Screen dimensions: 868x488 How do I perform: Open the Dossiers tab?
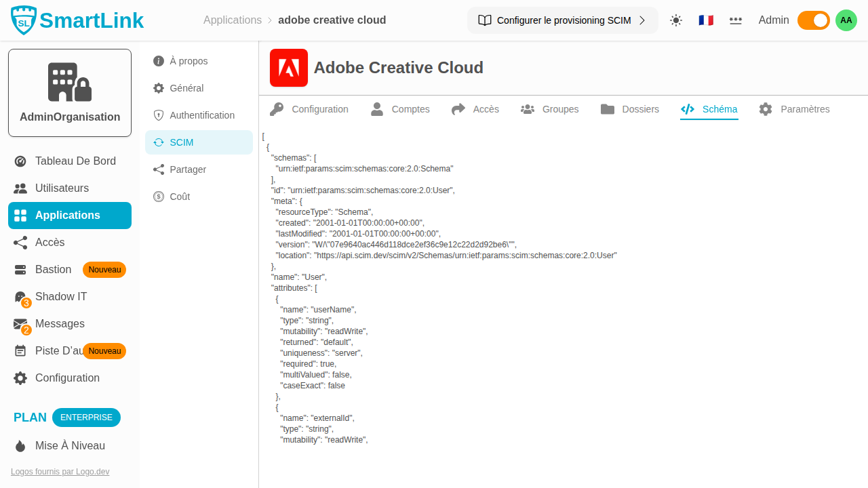tap(630, 109)
